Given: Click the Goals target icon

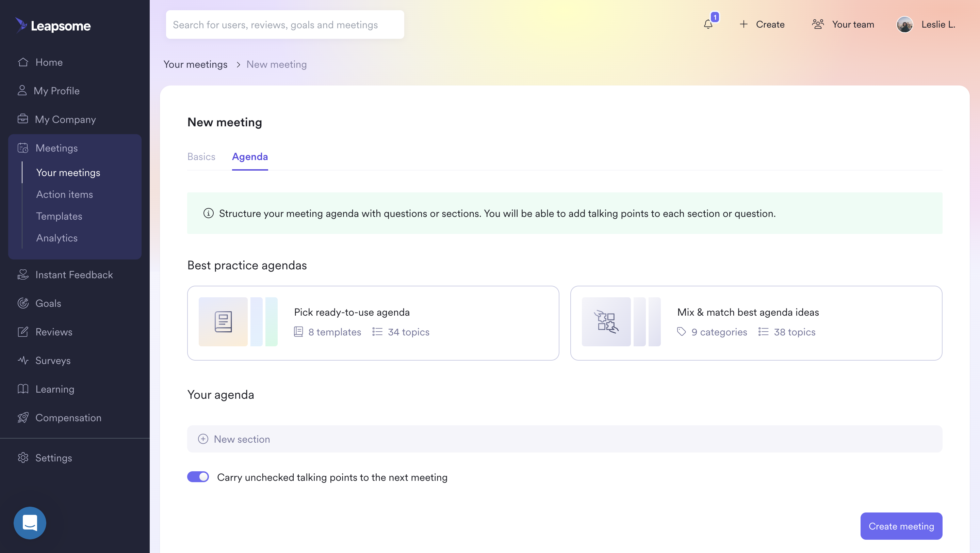Looking at the screenshot, I should click(x=23, y=303).
